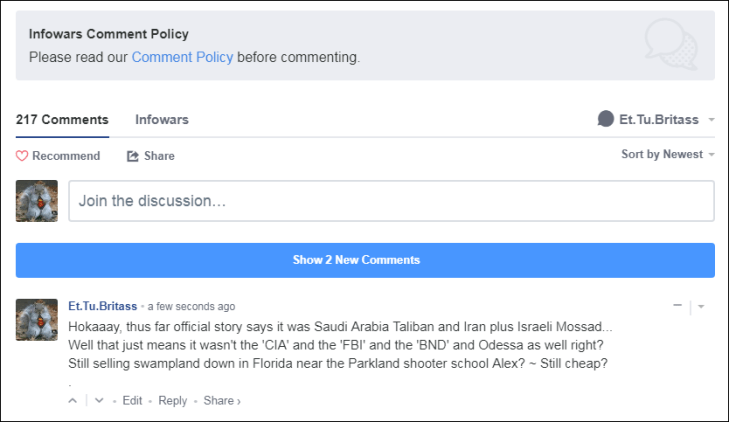This screenshot has height=422, width=729.
Task: Click the Share icon below the comment count
Action: [132, 156]
